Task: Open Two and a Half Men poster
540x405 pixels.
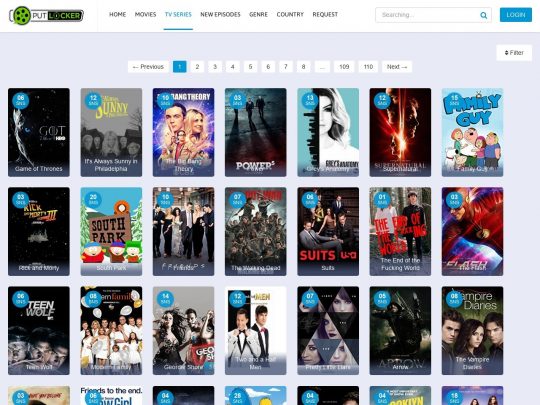Action: coord(256,331)
